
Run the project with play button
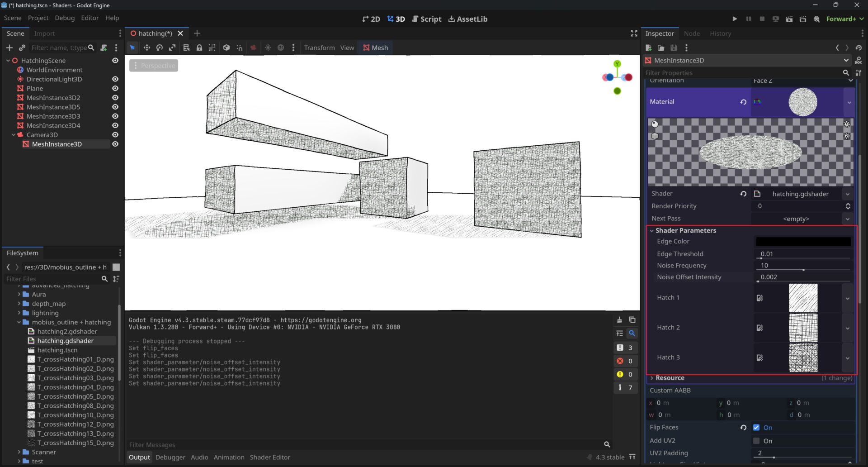point(735,19)
